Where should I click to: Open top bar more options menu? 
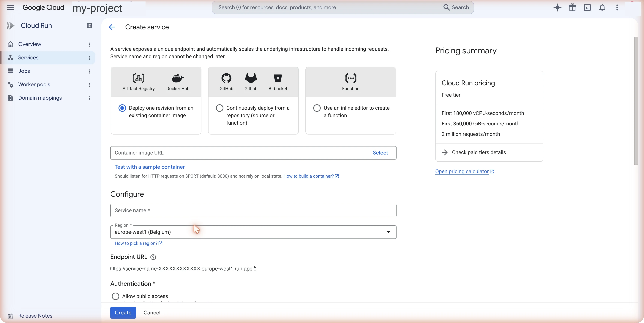coord(617,7)
